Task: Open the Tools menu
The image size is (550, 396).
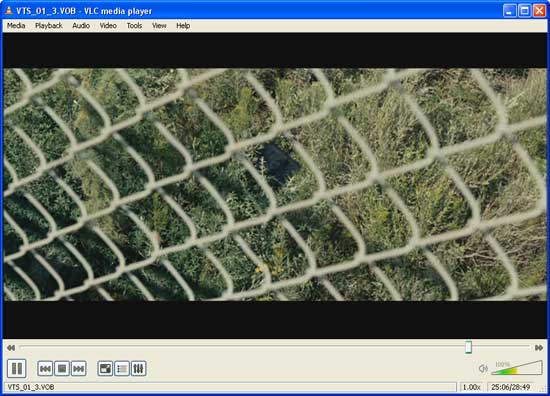Action: coord(134,26)
